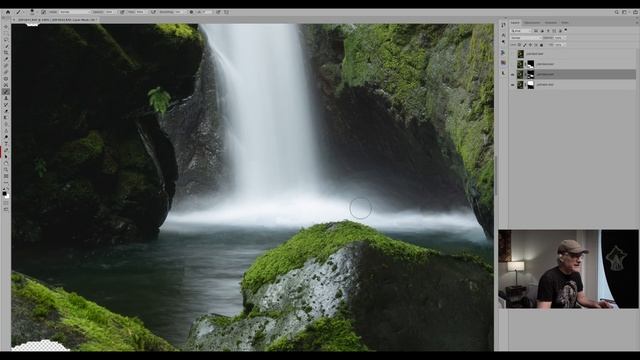This screenshot has width=640, height=360.
Task: Open the layer filter Kind dropdown
Action: (521, 31)
